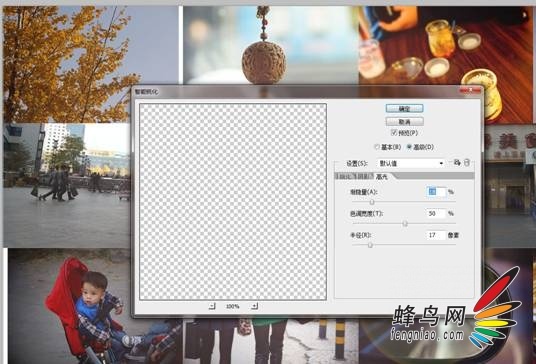Click the 确定 OK button

(x=404, y=109)
